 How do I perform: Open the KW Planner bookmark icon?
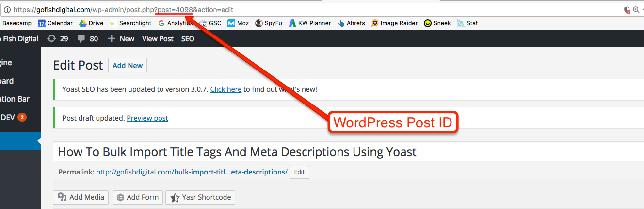click(x=292, y=23)
